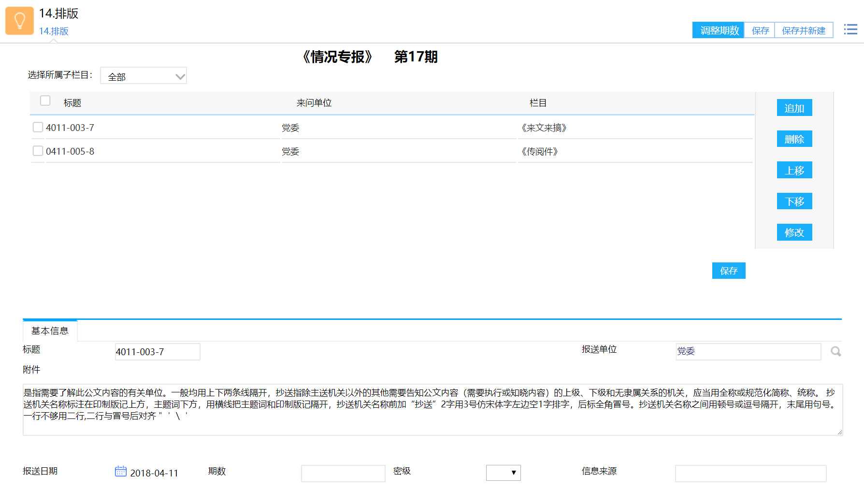
Task: Switch to the 基本信息 tab
Action: pos(50,331)
